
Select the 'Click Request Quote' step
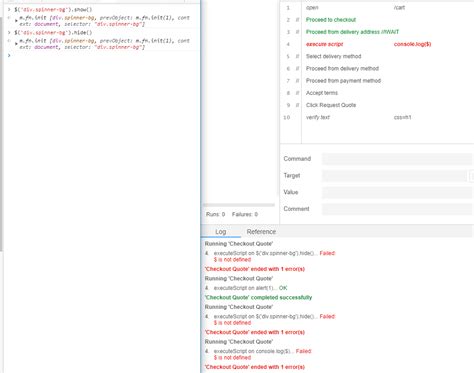(x=331, y=105)
